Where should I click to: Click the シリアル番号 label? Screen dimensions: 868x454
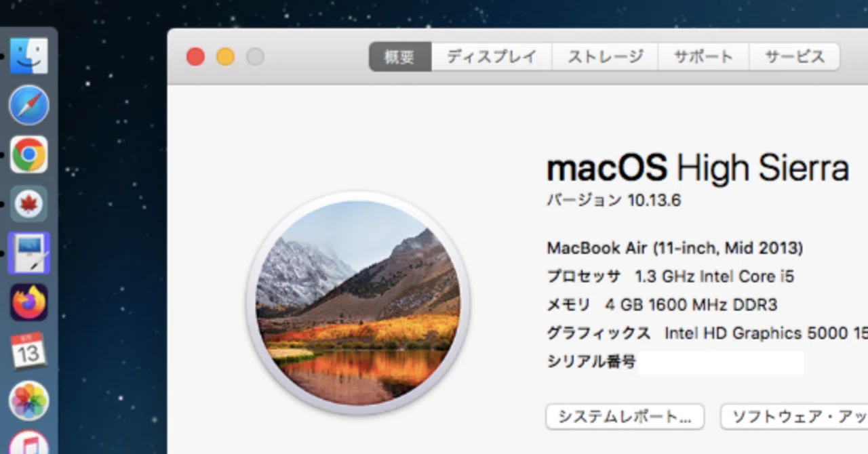click(x=591, y=362)
